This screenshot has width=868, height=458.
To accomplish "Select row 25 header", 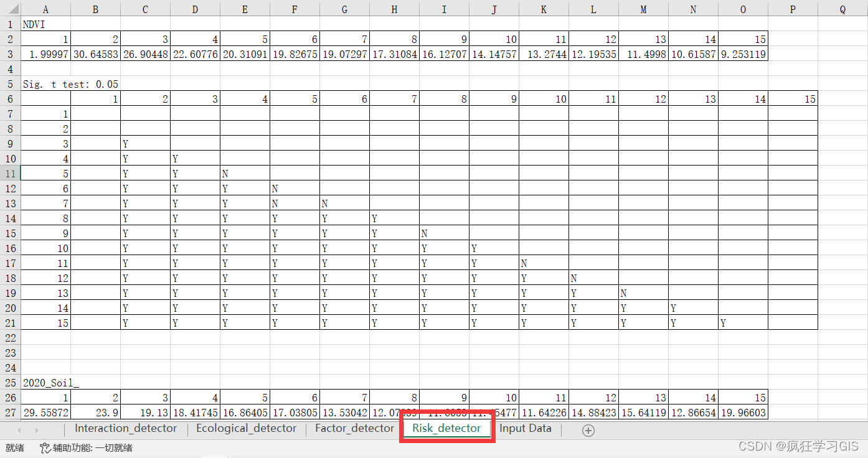I will click(10, 383).
